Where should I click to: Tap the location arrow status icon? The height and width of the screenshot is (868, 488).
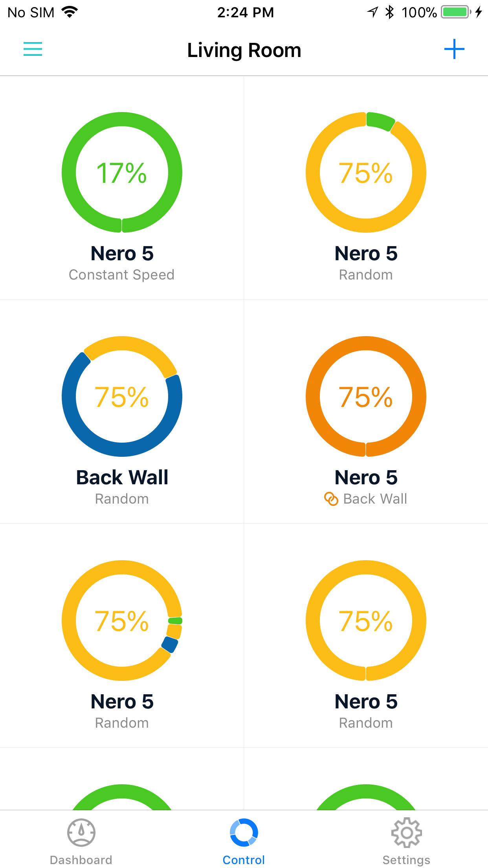pos(372,12)
